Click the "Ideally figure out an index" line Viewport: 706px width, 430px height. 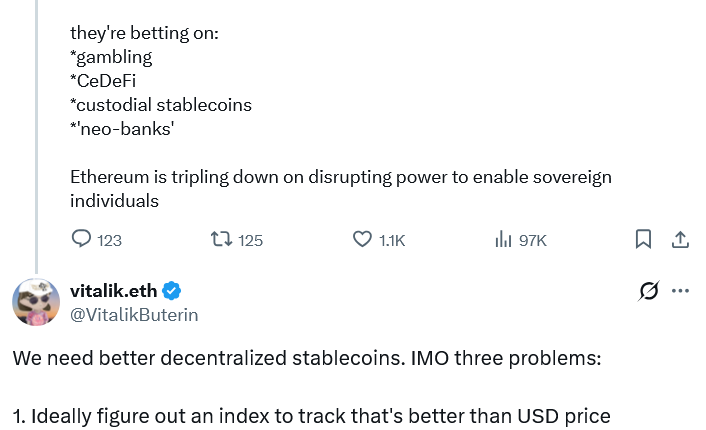pos(311,416)
